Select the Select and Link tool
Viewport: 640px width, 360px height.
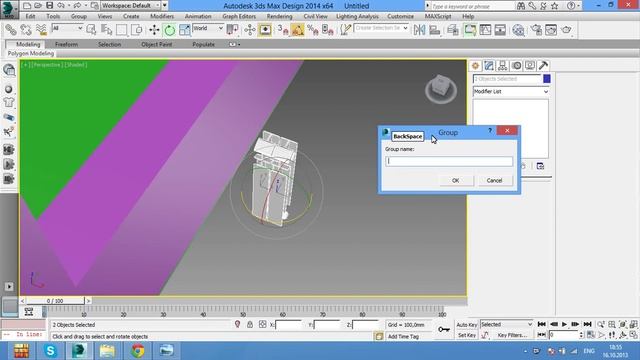11,30
